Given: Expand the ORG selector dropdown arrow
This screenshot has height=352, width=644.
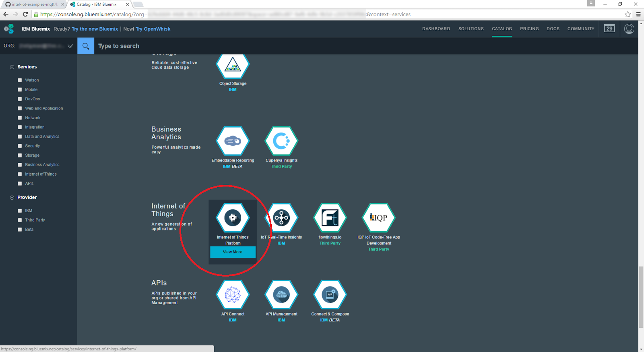Looking at the screenshot, I should coord(70,46).
